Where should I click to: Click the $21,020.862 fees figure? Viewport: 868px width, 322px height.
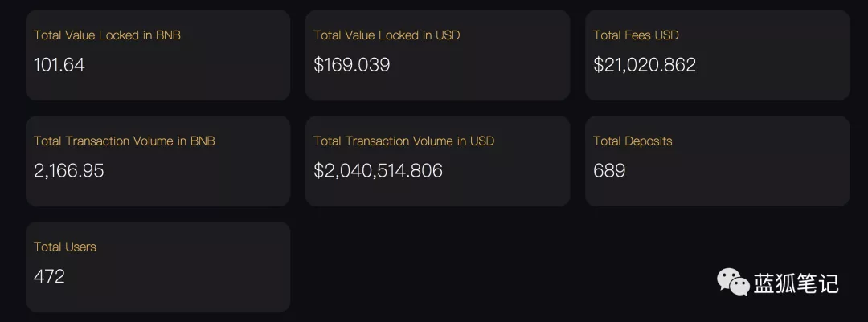[x=645, y=65]
